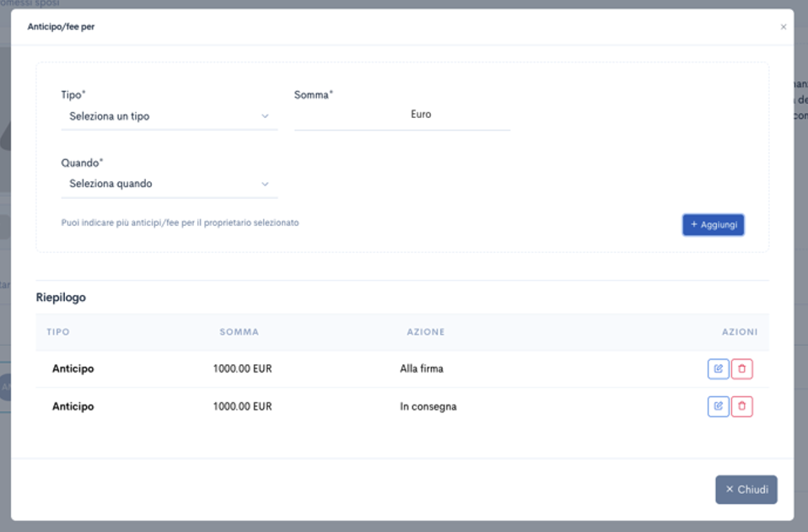The image size is (808, 532).
Task: Click the SOMMA column header
Action: [239, 332]
